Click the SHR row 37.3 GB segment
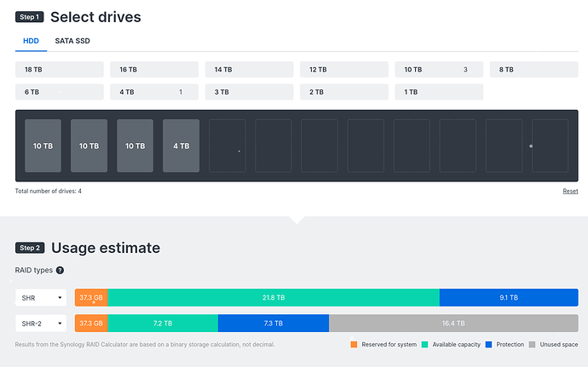Image resolution: width=588 pixels, height=367 pixels. tap(91, 298)
